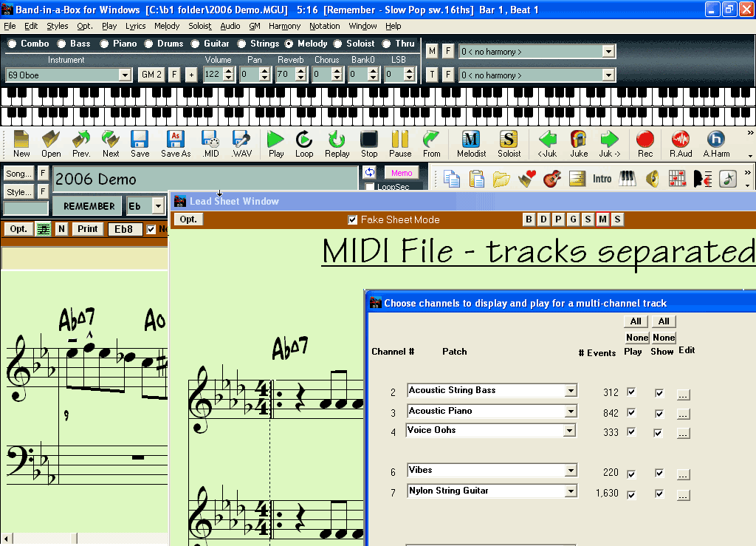The width and height of the screenshot is (756, 546).
Task: Click the R.Aud record audio icon
Action: [x=680, y=144]
